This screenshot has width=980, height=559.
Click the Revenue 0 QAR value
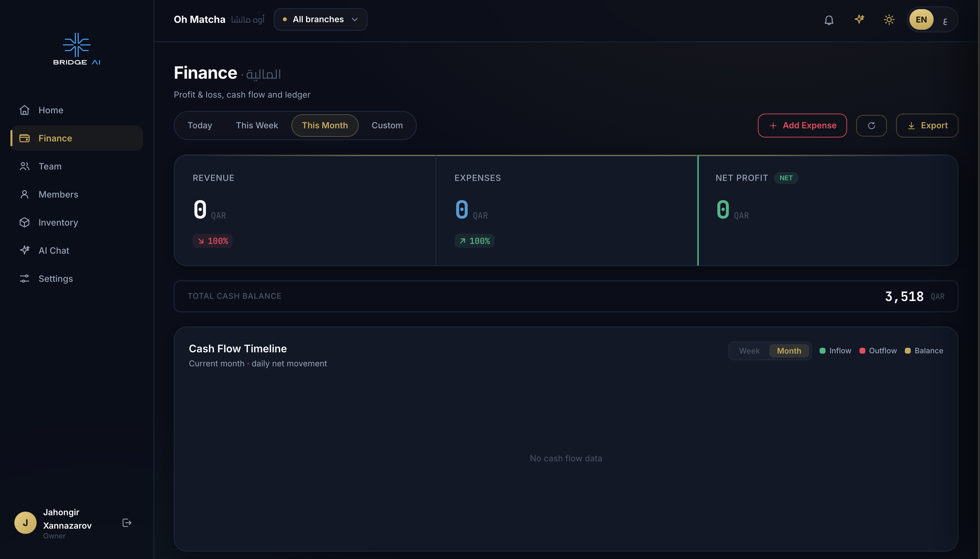tap(209, 210)
